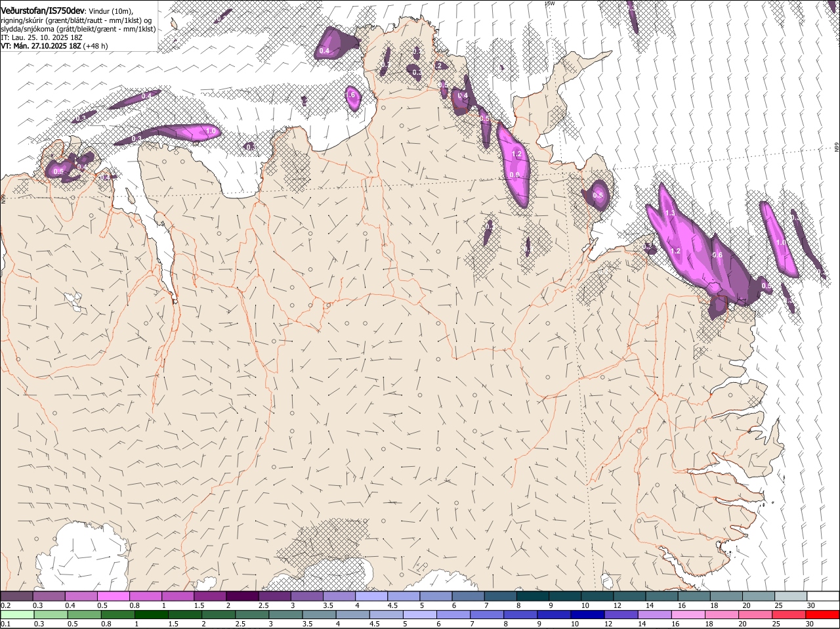Pick the bright pink 0.5–0.8 swatch in top legend
Image resolution: width=840 pixels, height=629 pixels.
[x=113, y=596]
